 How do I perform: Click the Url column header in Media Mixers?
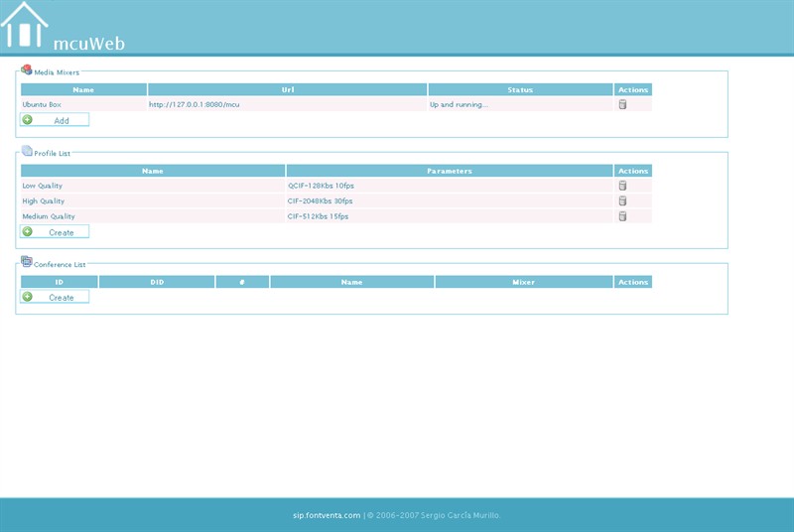click(x=288, y=89)
